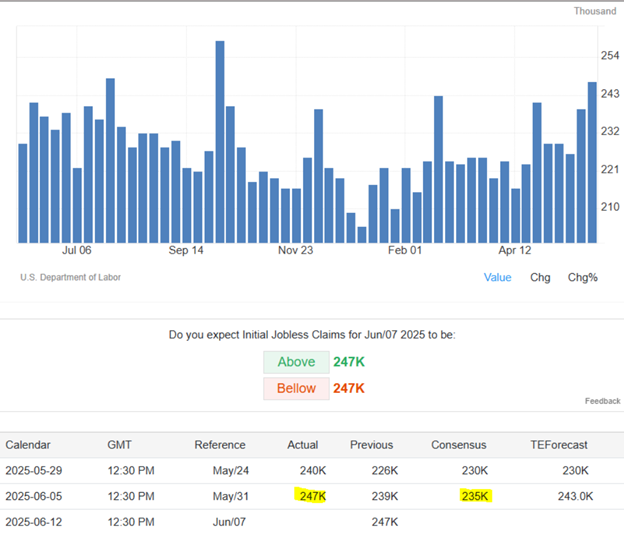Click the Previous column header
Screen dimensions: 624x534
coord(371,445)
